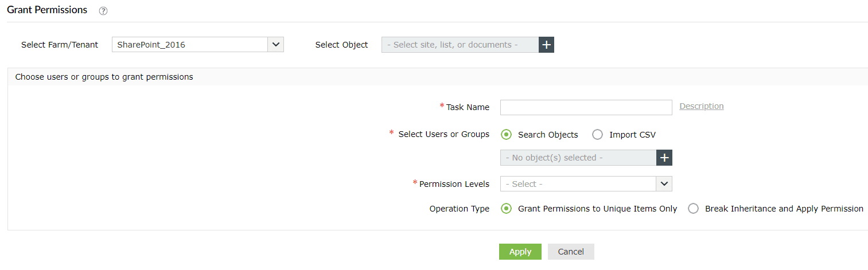This screenshot has height=270, width=868.
Task: Click the Cancel button
Action: click(x=571, y=252)
